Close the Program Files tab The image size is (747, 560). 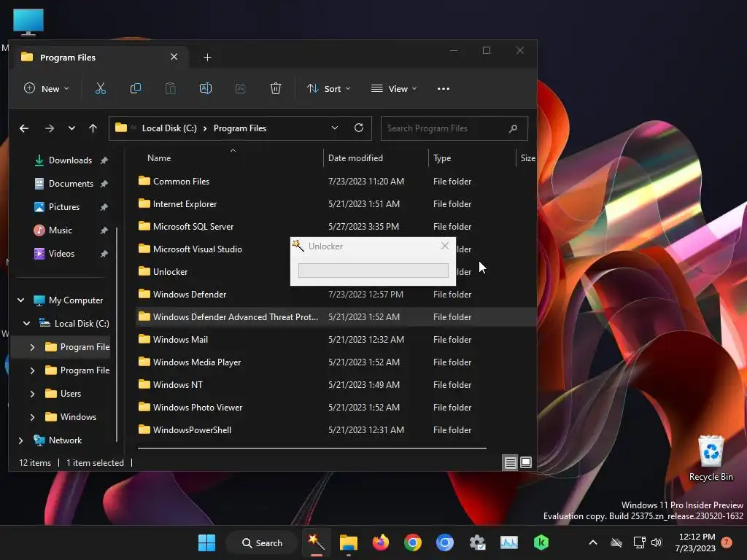pyautogui.click(x=174, y=57)
